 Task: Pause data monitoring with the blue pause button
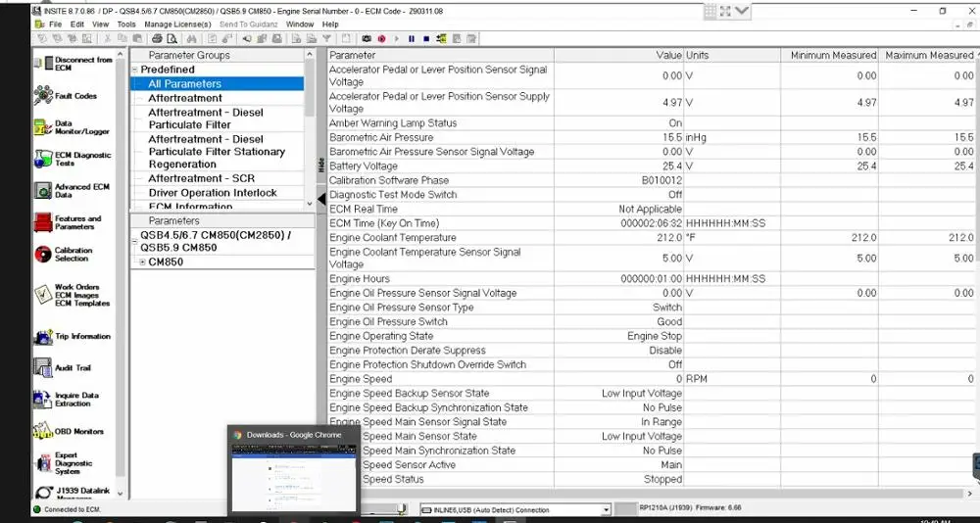(x=412, y=39)
